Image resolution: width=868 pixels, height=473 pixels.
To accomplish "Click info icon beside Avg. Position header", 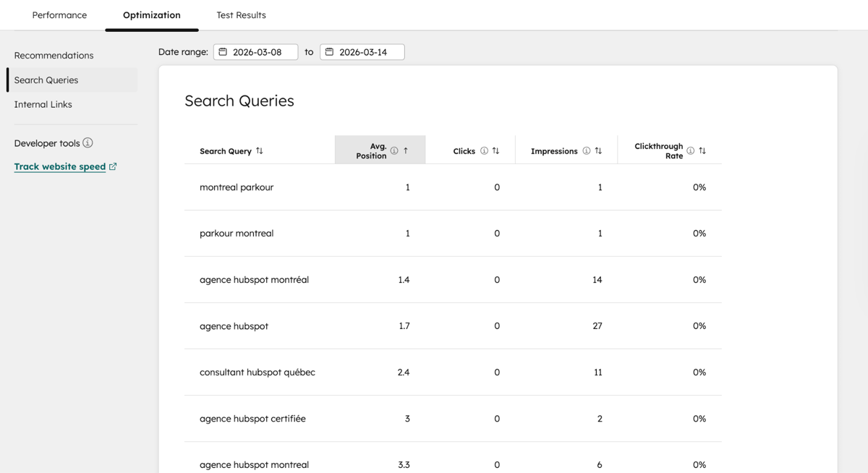I will (x=394, y=150).
